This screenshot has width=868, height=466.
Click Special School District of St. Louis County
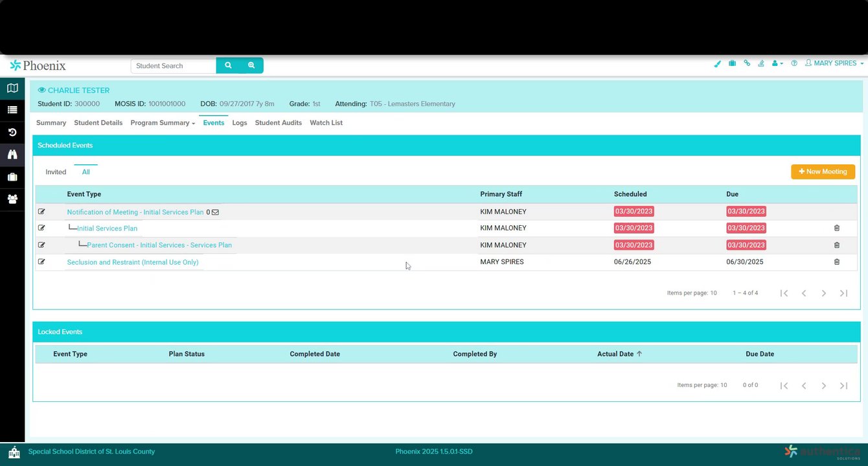click(x=91, y=452)
